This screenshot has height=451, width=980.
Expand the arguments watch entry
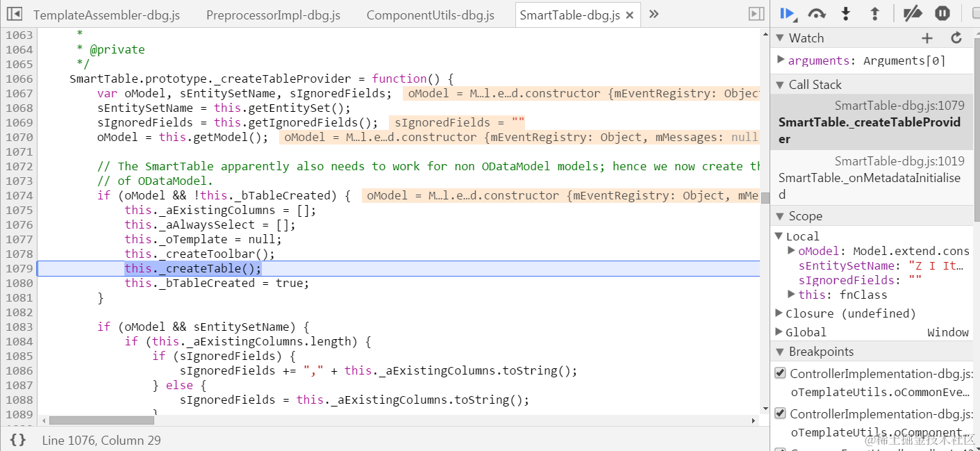pyautogui.click(x=781, y=60)
